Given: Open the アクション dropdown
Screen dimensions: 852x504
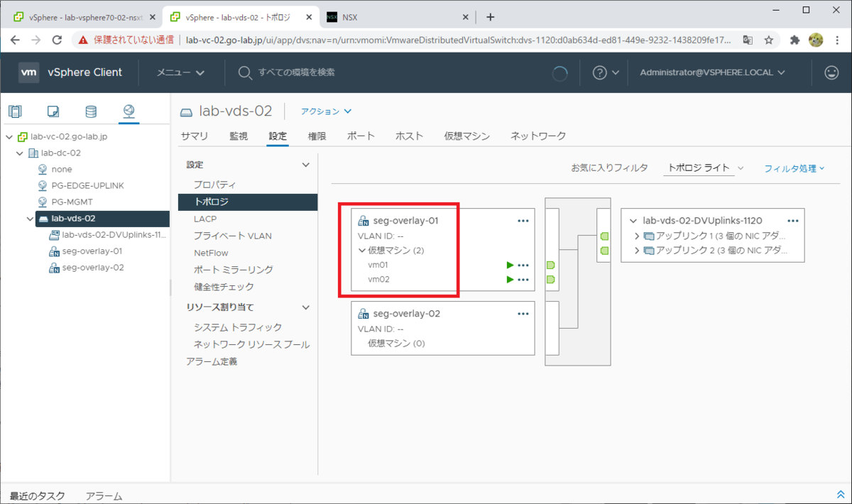Looking at the screenshot, I should coord(326,111).
